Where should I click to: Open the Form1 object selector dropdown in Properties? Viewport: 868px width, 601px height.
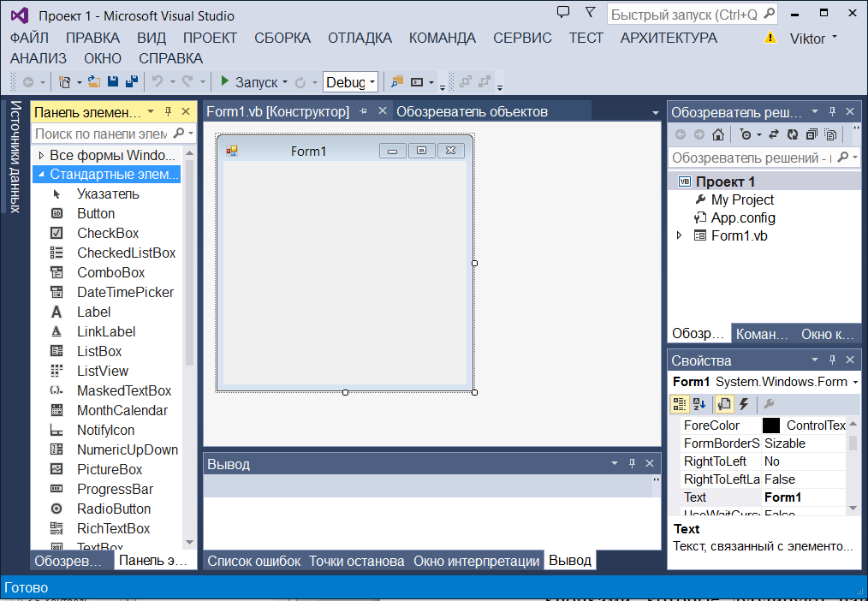pyautogui.click(x=856, y=383)
